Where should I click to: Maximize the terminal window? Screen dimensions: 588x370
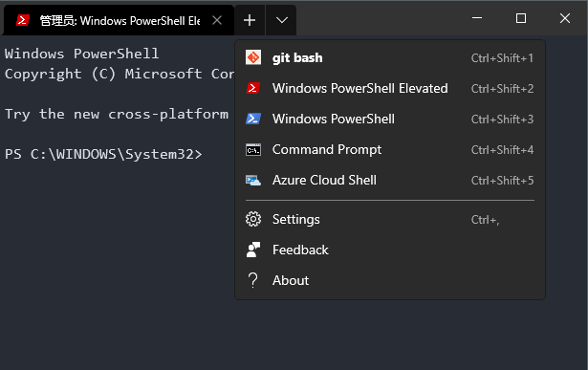point(521,18)
